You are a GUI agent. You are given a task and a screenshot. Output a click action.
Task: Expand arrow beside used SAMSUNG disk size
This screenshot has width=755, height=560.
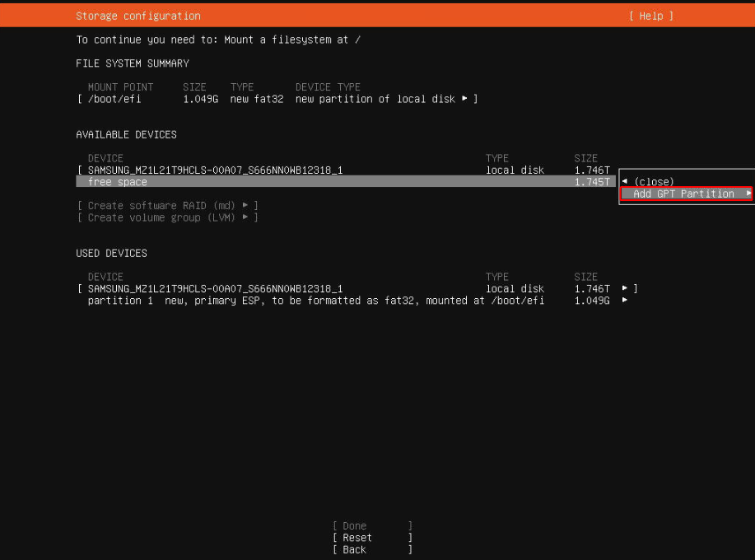coord(625,289)
